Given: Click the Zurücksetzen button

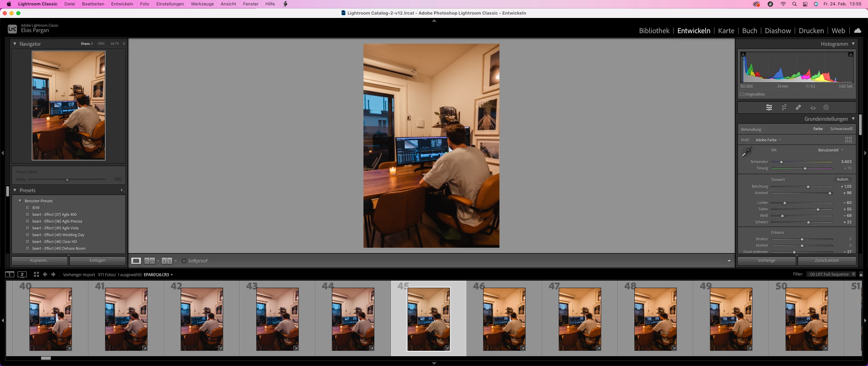Looking at the screenshot, I should click(827, 261).
